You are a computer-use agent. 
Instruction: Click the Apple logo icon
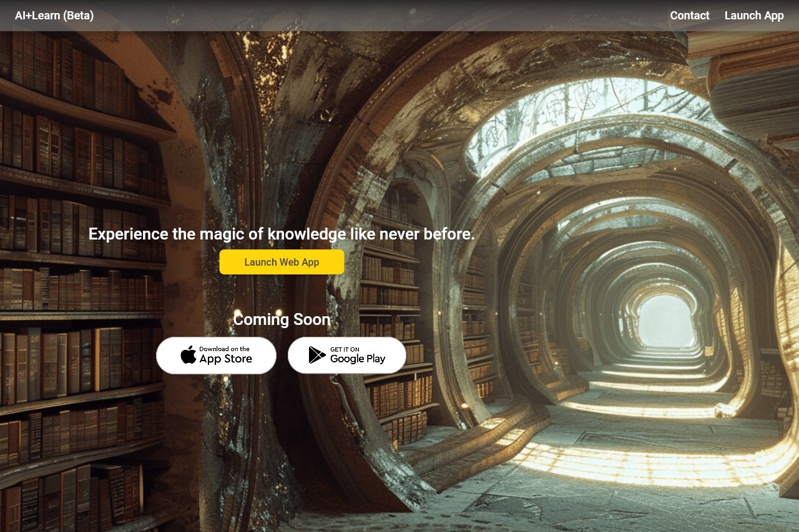pyautogui.click(x=188, y=355)
